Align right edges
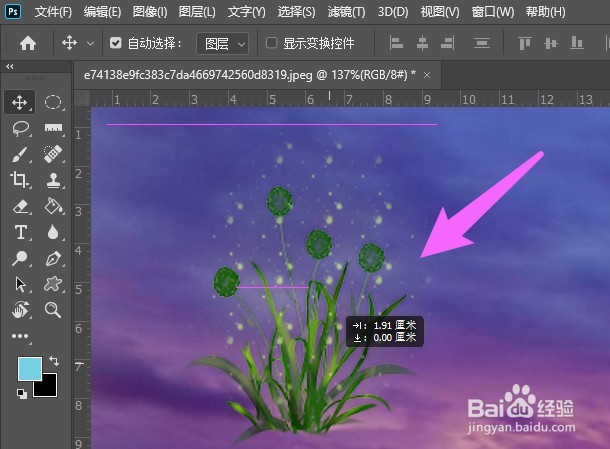This screenshot has height=449, width=610. (447, 43)
